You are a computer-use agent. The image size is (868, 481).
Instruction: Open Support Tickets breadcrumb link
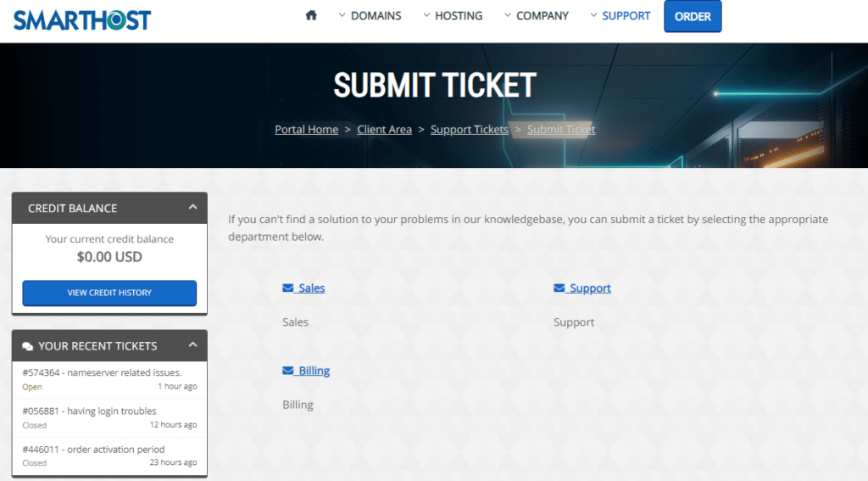(x=469, y=130)
